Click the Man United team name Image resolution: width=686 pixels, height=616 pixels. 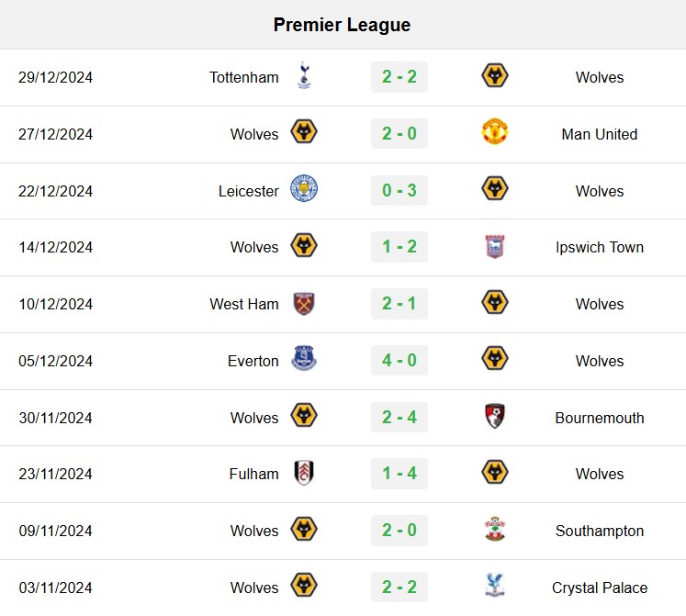[600, 134]
